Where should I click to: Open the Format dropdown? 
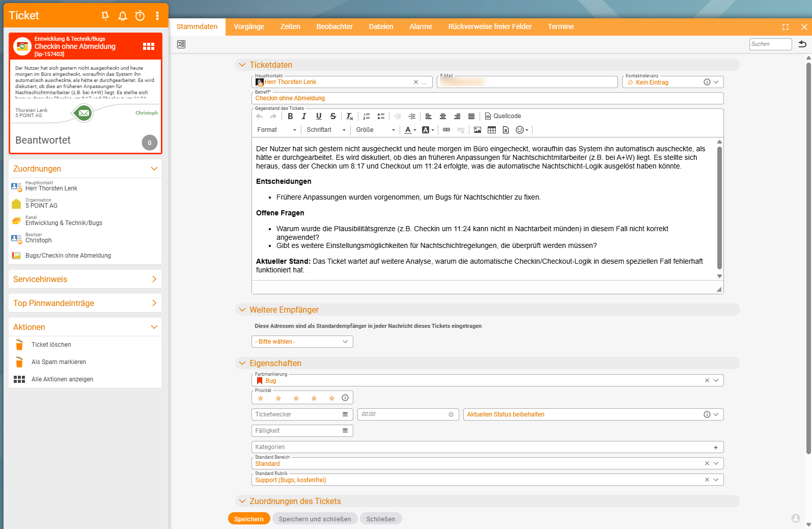pyautogui.click(x=276, y=130)
